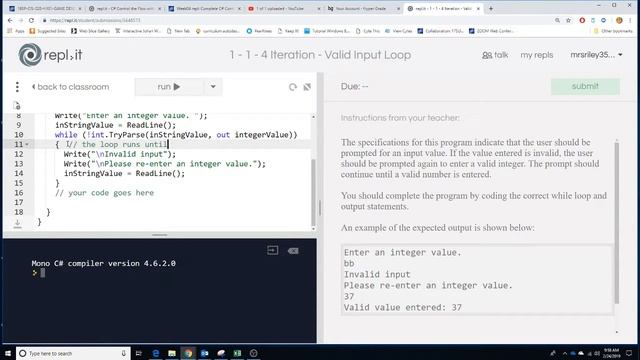Screen dimensions: 640x360
Task: Open Chrome profile avatar
Action: pyautogui.click(x=619, y=20)
